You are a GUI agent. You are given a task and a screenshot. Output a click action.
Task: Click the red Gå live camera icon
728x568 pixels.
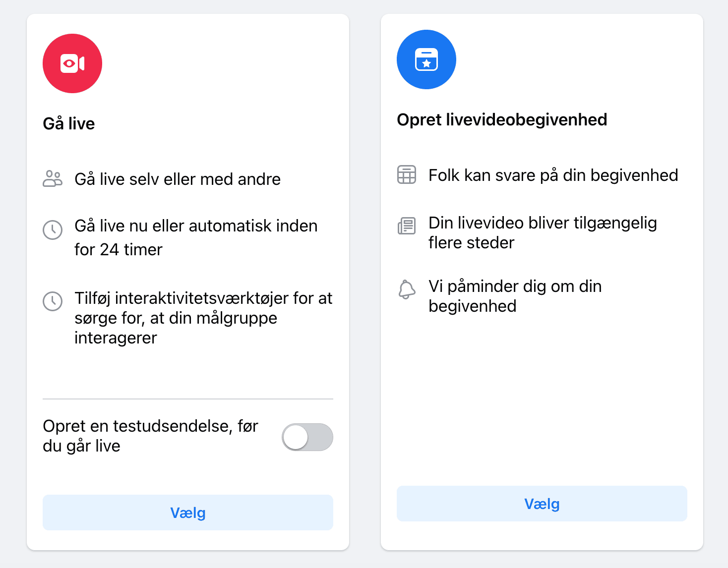coord(72,63)
